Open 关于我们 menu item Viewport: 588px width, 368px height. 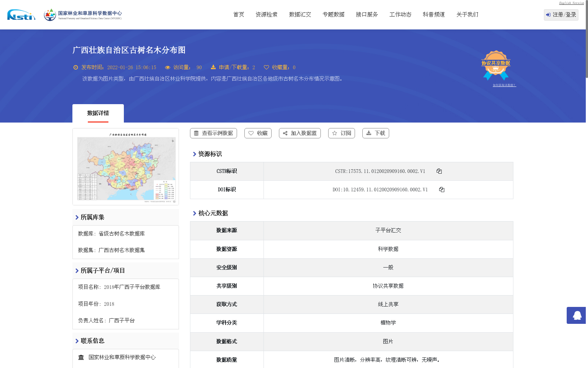coord(467,15)
